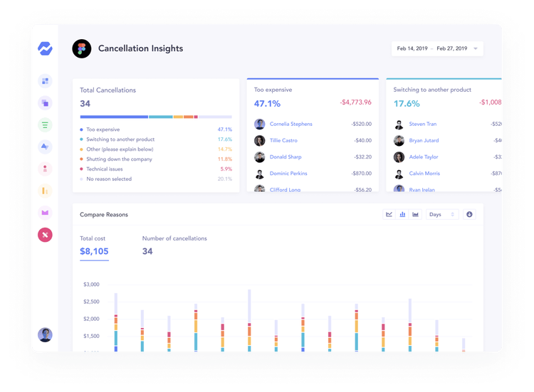Select the No reason selected legend row
Image resolution: width=534 pixels, height=392 pixels.
click(156, 179)
